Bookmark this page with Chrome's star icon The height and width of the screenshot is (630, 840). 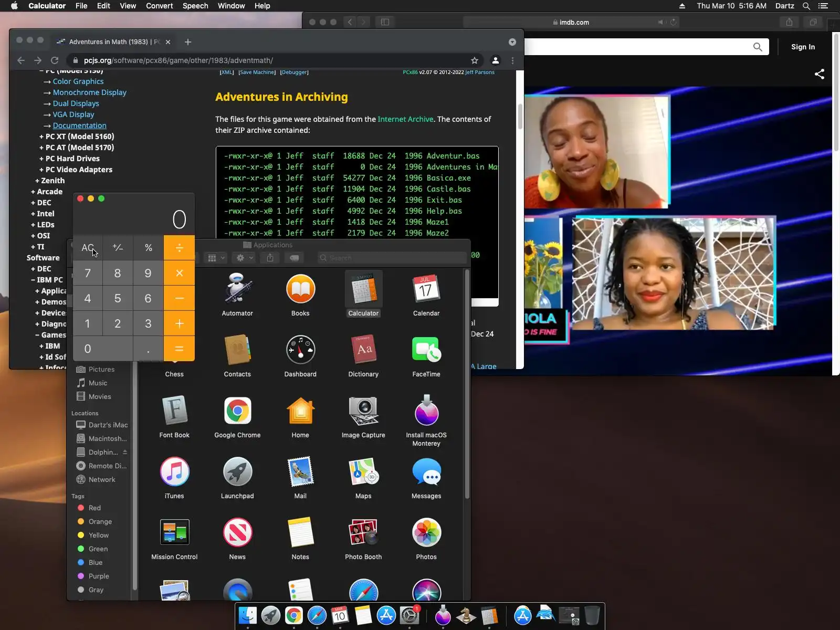(x=475, y=60)
